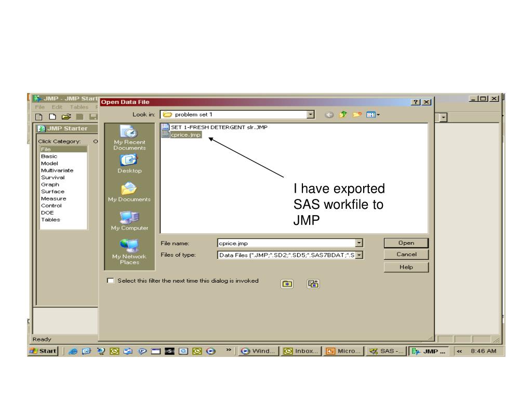Go up one folder level
532x399 pixels.
[x=343, y=115]
